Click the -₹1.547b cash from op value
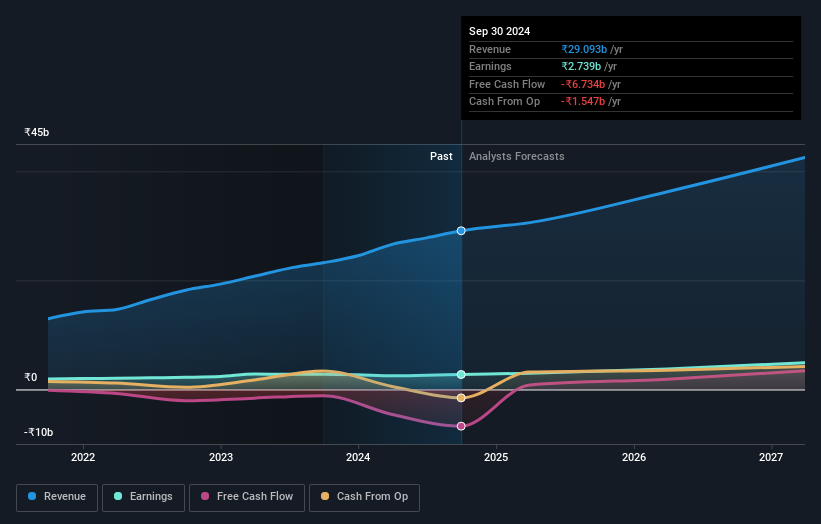Viewport: 821px width, 524px height. click(x=583, y=102)
